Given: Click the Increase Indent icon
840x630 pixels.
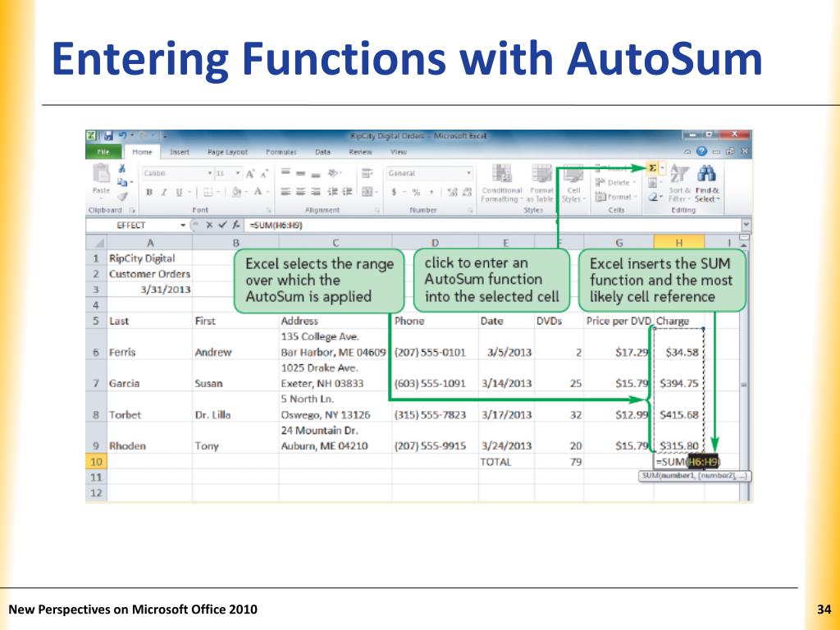Looking at the screenshot, I should click(347, 192).
